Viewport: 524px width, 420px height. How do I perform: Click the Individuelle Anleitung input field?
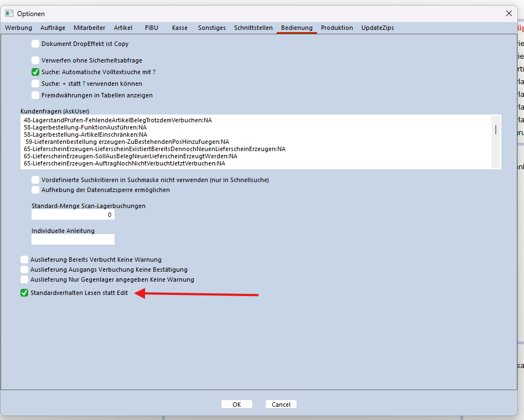[x=72, y=239]
